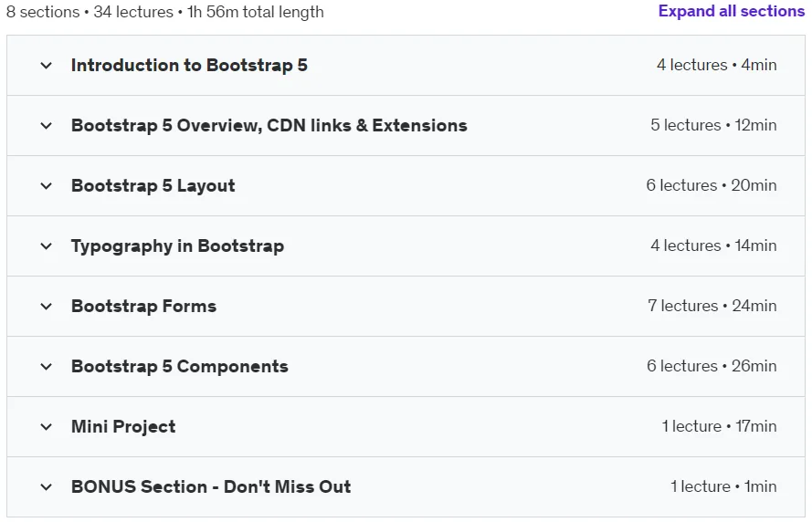The height and width of the screenshot is (522, 812).
Task: Click the 6 lectures • 20min label
Action: pos(711,185)
